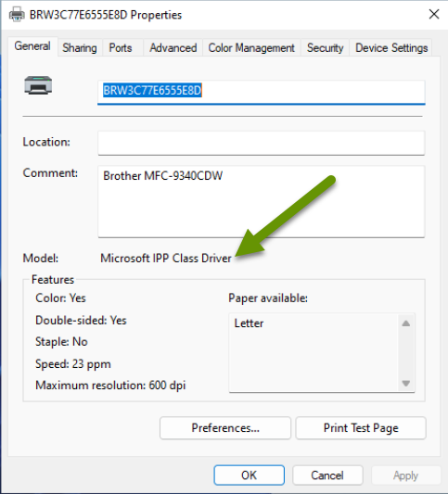This screenshot has width=448, height=494.
Task: Select the Color Management tab
Action: tap(251, 48)
